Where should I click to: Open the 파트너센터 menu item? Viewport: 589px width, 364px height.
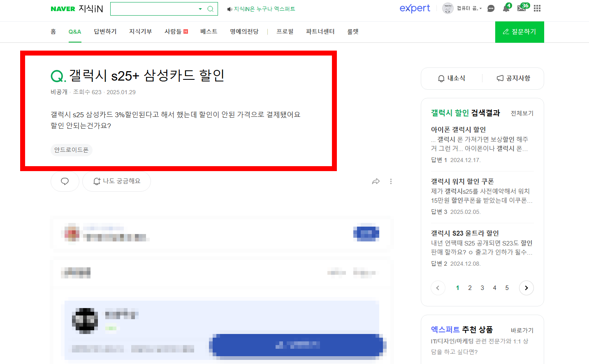[320, 32]
